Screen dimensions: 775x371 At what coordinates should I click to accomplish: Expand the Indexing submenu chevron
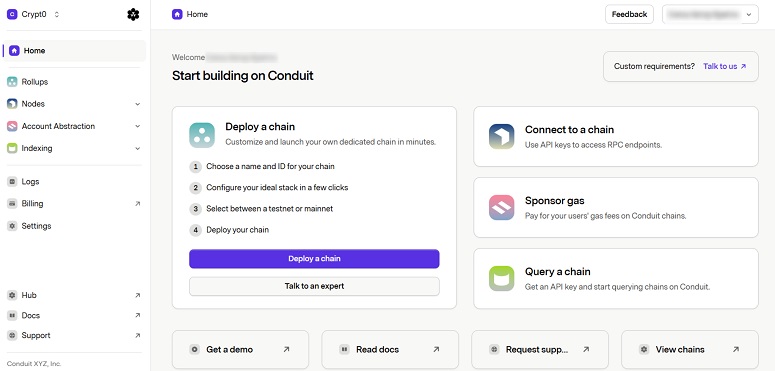pyautogui.click(x=137, y=148)
